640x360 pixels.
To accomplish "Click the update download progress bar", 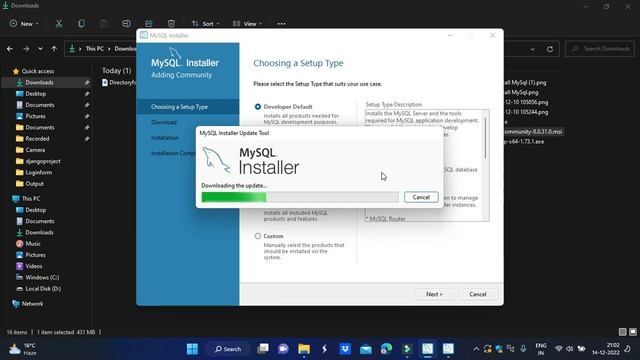I will pos(300,197).
